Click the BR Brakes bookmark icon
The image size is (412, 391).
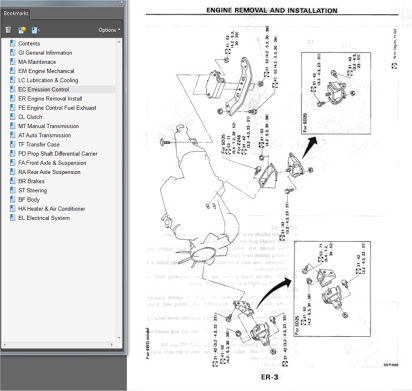click(x=13, y=181)
